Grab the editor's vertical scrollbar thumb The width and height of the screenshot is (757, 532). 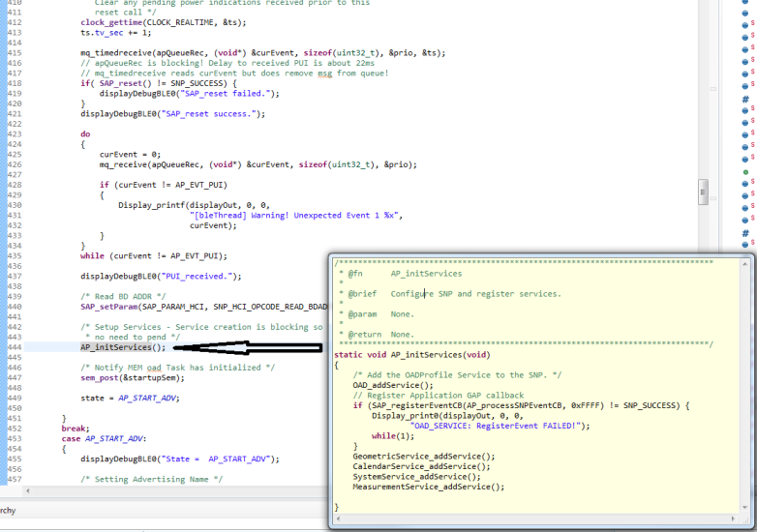(703, 192)
